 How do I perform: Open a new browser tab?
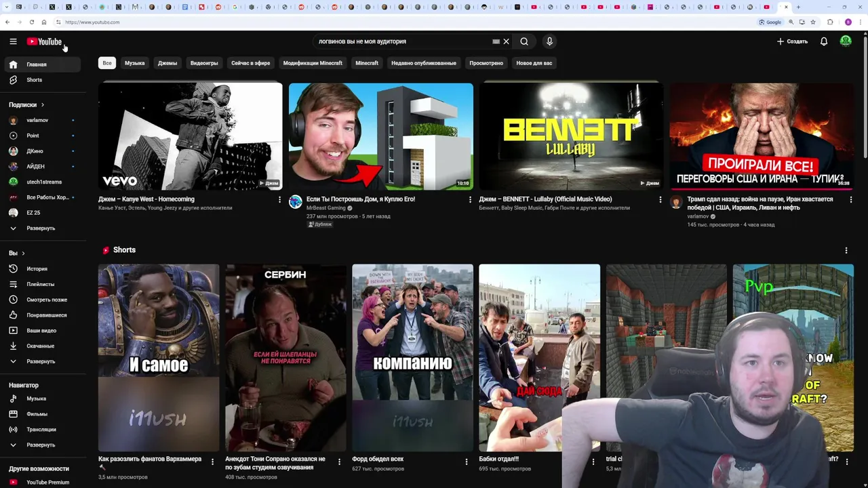click(798, 7)
